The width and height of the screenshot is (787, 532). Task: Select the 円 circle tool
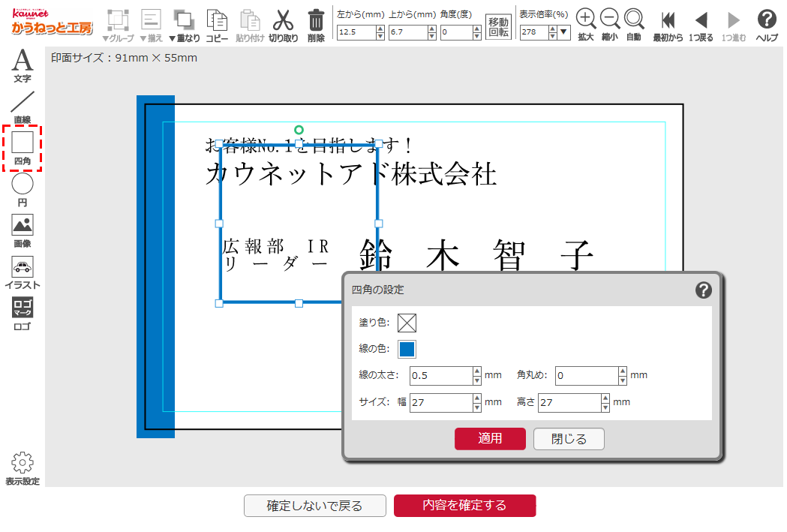22,190
